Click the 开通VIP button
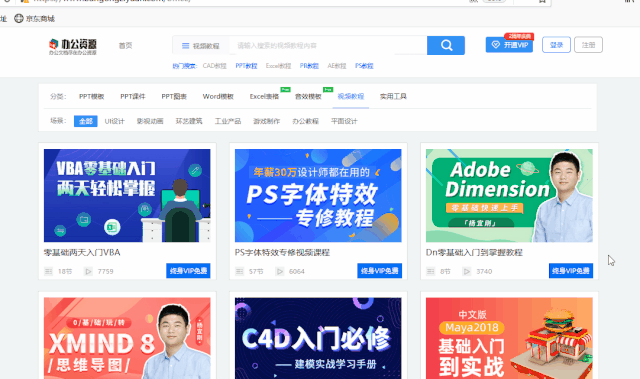 click(x=509, y=45)
